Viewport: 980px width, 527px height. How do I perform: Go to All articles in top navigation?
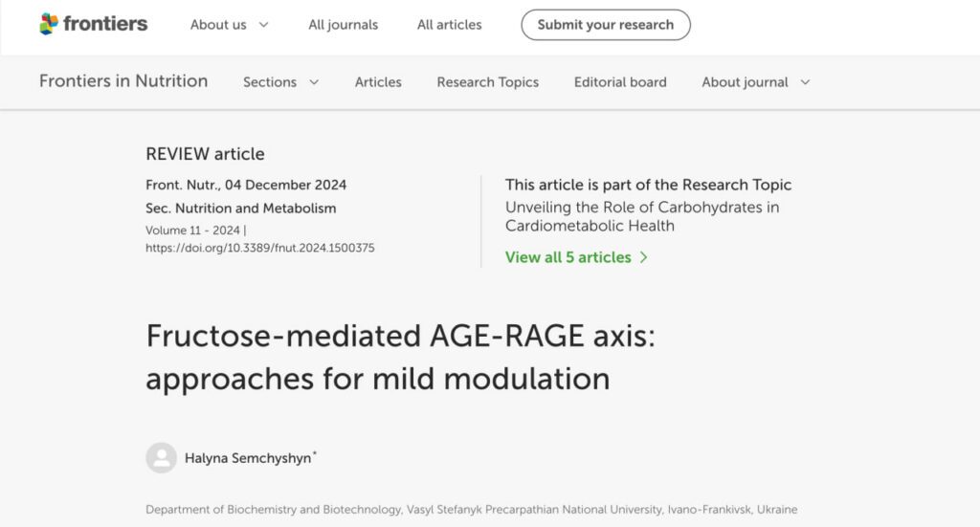(x=449, y=25)
